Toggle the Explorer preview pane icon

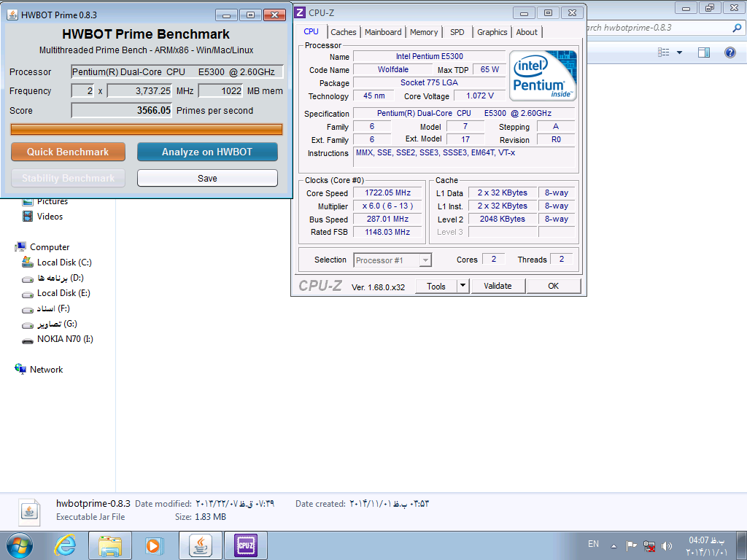point(704,52)
